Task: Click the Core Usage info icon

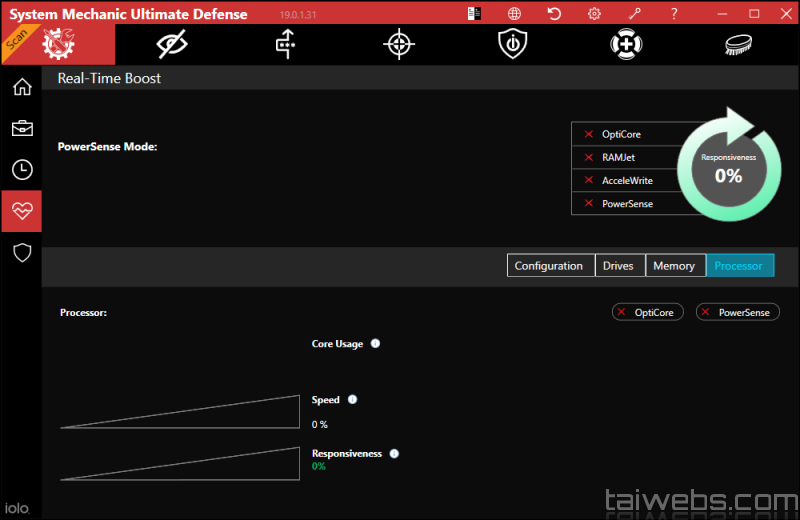Action: coord(375,344)
